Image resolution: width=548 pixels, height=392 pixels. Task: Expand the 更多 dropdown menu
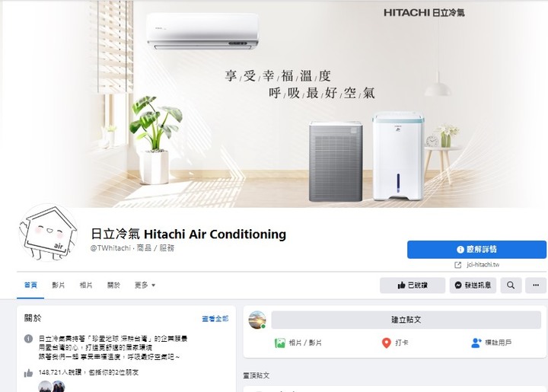[145, 285]
